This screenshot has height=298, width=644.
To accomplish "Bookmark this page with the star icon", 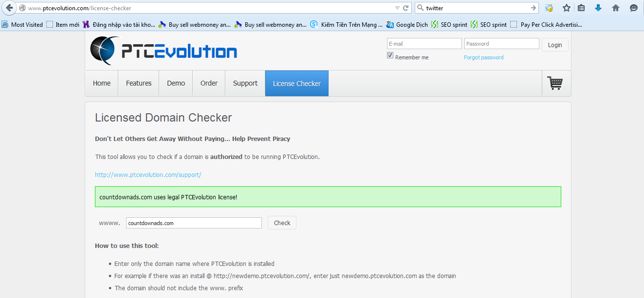I will [566, 8].
